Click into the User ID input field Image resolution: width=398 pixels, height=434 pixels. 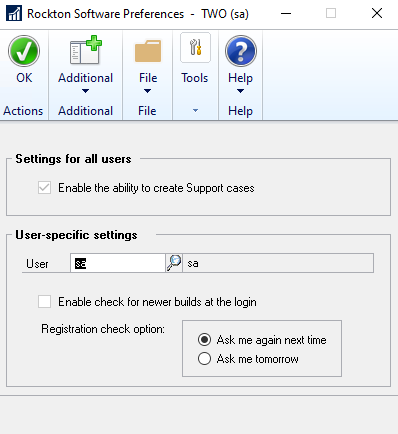pos(118,263)
